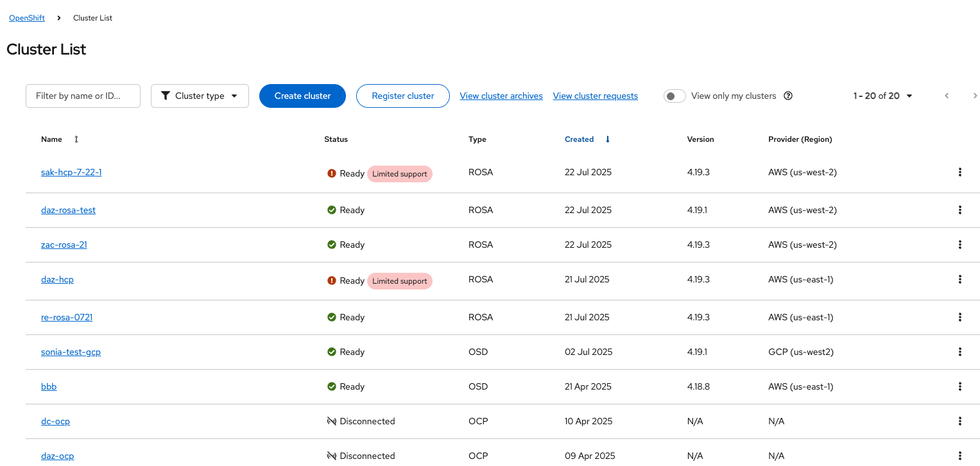Screen dimensions: 980x466
Task: Toggle View only my clusters switch
Action: click(675, 96)
